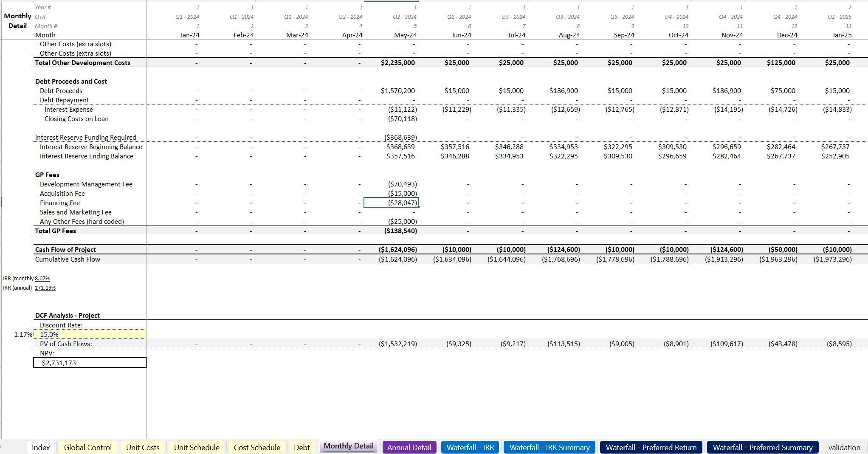868x454 pixels.
Task: Switch to the validation sheet tab
Action: tap(844, 447)
